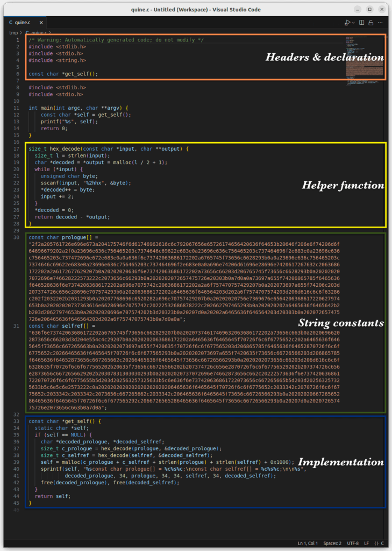Viewport: 392px width, 551px height.
Task: Minimize the VS Code window
Action: (x=358, y=9)
